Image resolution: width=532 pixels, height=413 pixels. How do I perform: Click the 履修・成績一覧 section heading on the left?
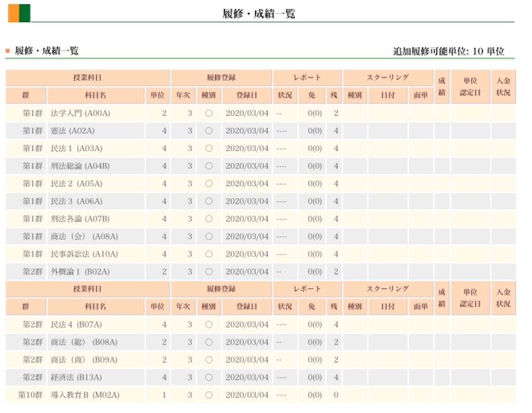pyautogui.click(x=47, y=51)
